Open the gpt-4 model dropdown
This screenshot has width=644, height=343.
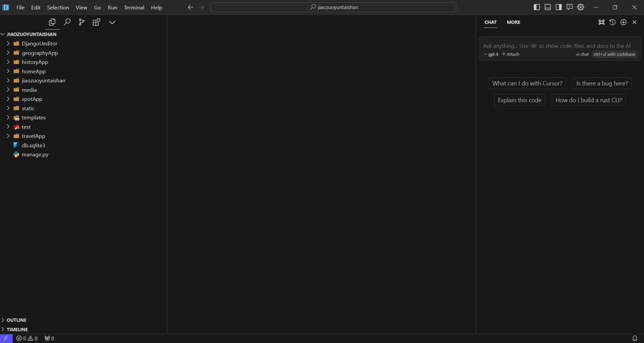[x=491, y=54]
